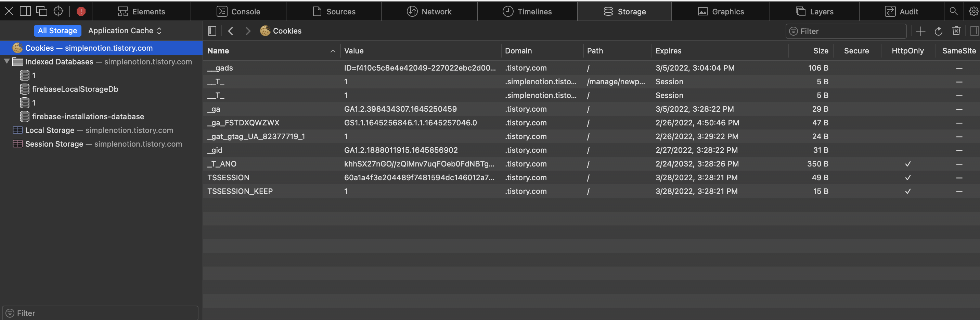Click the dock-to-side layout icon
The image size is (980, 320).
coord(25,11)
